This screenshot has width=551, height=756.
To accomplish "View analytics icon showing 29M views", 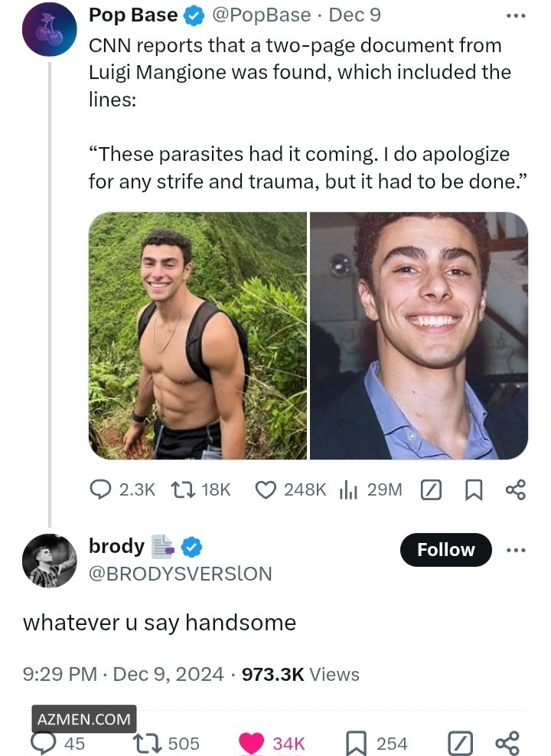I will pyautogui.click(x=349, y=489).
